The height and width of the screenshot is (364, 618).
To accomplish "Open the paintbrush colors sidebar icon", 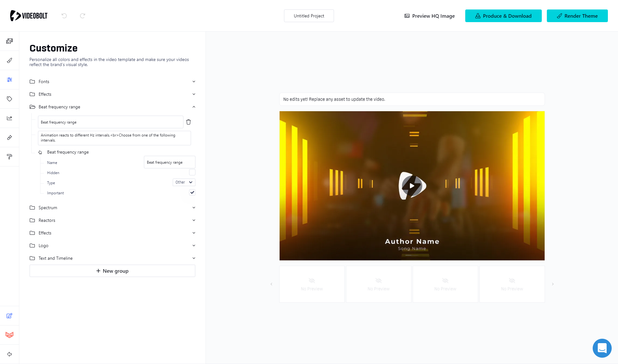I will click(x=9, y=60).
